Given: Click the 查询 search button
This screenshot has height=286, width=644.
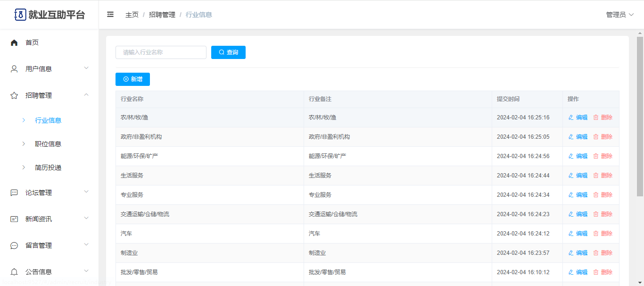Looking at the screenshot, I should click(x=228, y=52).
